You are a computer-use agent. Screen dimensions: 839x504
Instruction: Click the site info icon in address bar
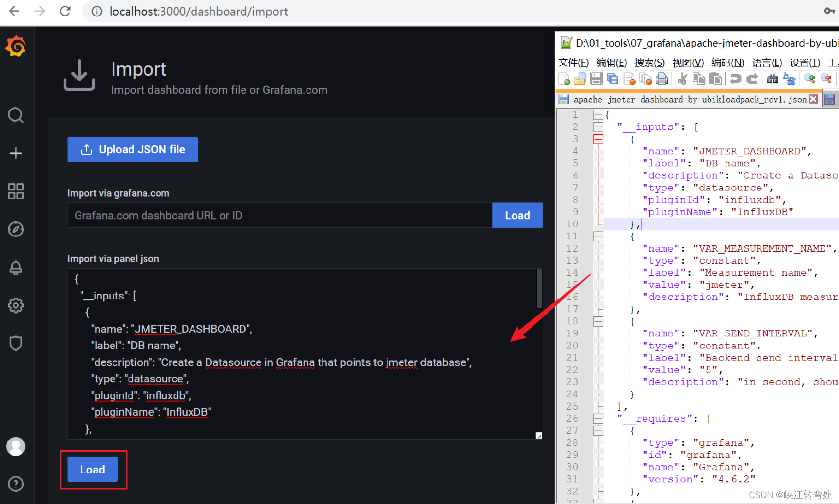tap(97, 11)
